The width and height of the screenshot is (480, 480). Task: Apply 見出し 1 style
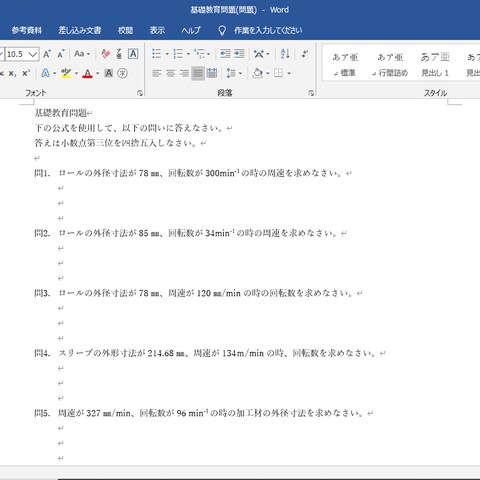pos(435,65)
